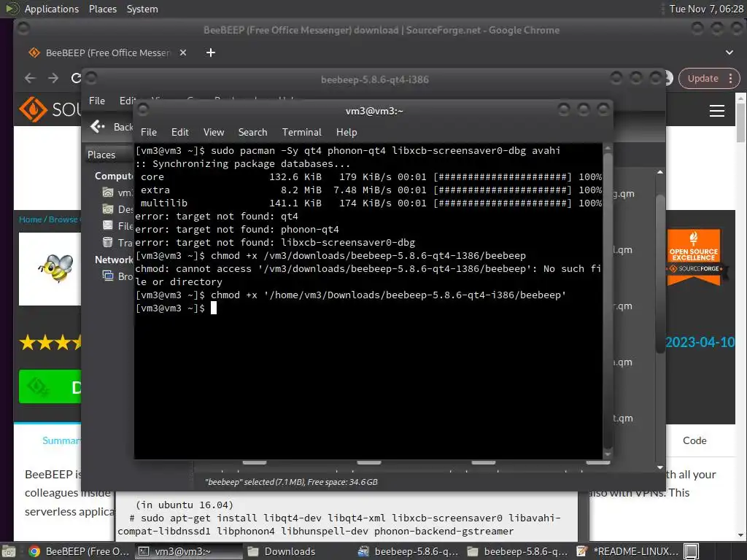Switch to beebeep archive manager taskbar button
The width and height of the screenshot is (747, 560).
[x=409, y=551]
